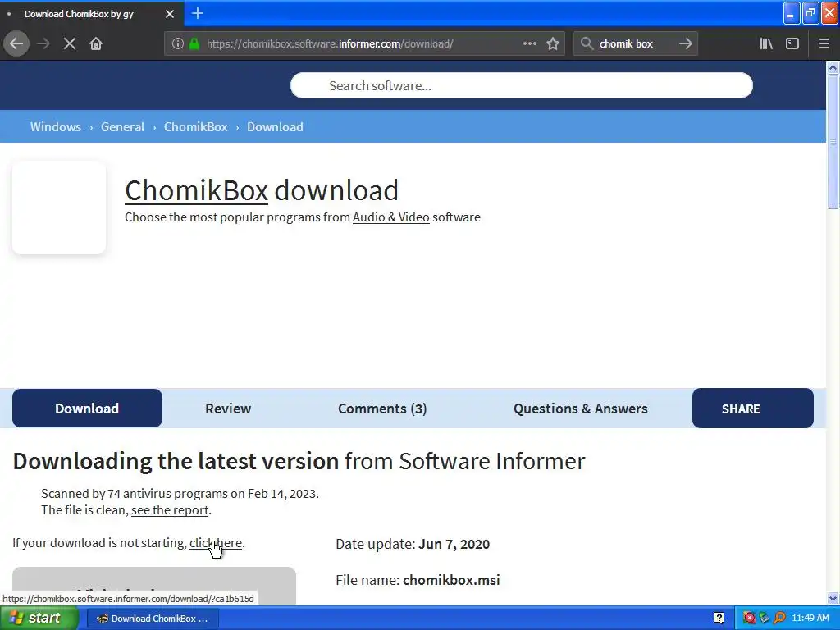Viewport: 840px width, 630px height.
Task: Click the forward navigation arrow
Action: tap(43, 43)
